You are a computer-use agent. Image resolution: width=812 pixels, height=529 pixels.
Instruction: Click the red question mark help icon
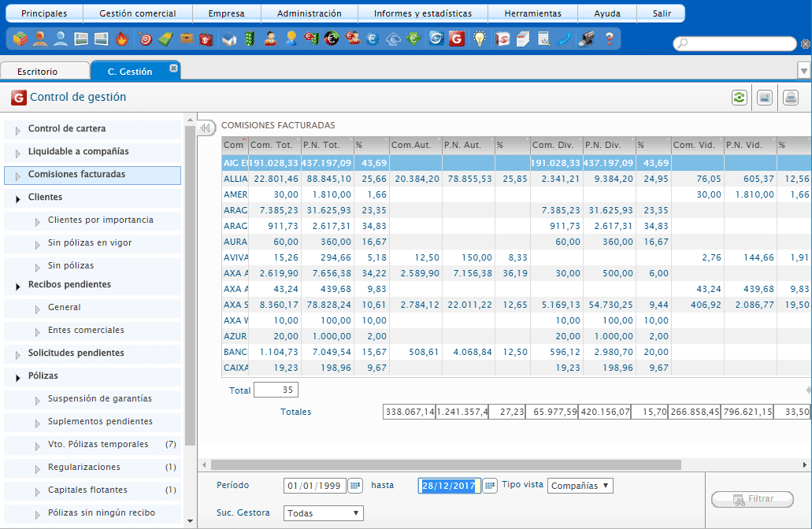click(610, 39)
